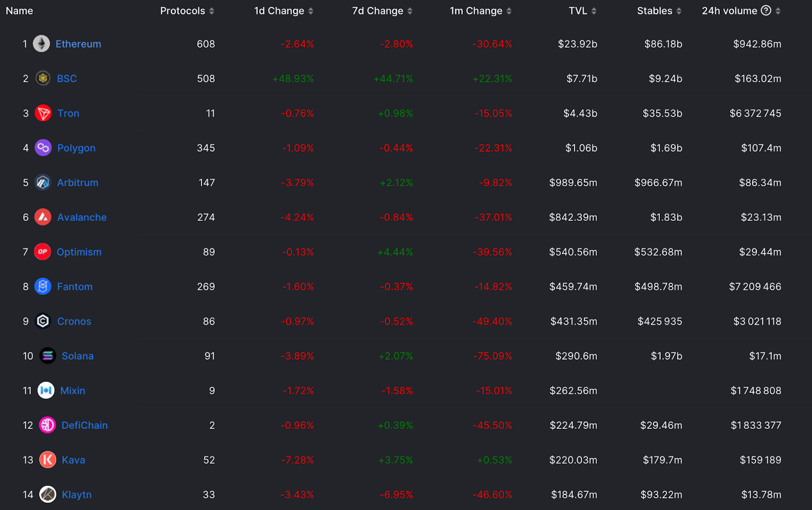
Task: Open the Polygon chain link
Action: [x=76, y=148]
